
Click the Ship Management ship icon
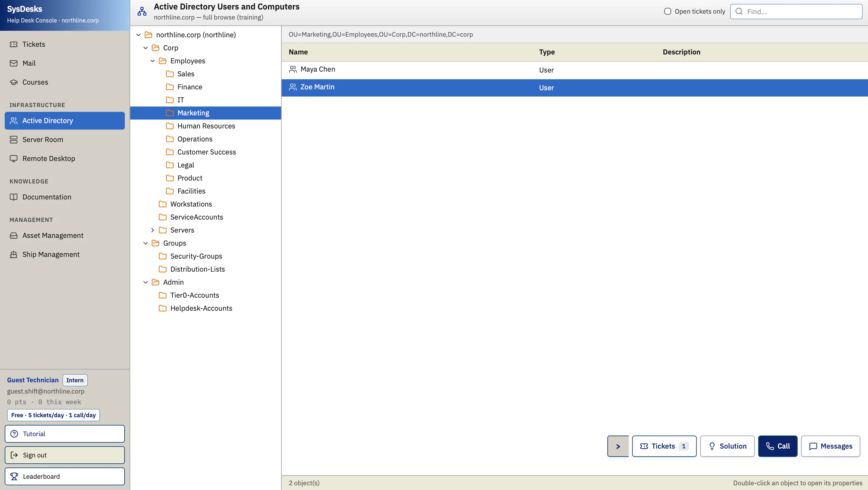[14, 254]
